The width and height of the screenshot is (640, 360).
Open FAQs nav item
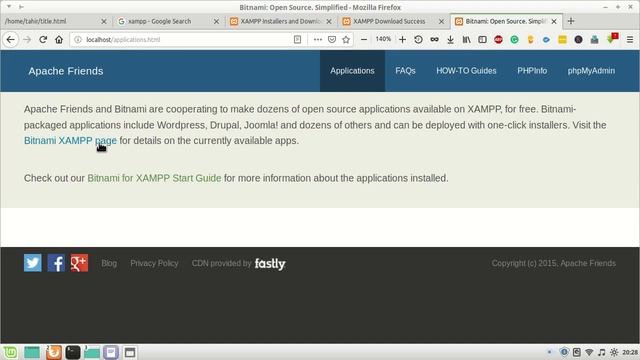(405, 71)
